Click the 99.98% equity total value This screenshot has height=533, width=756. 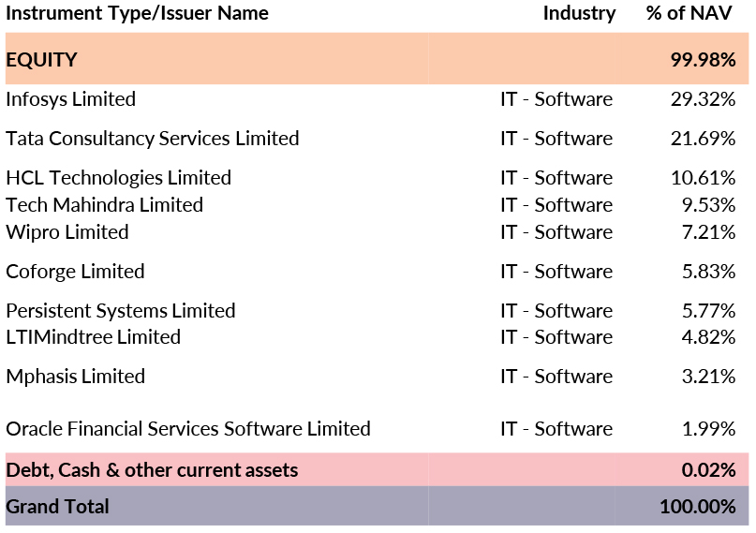click(702, 60)
